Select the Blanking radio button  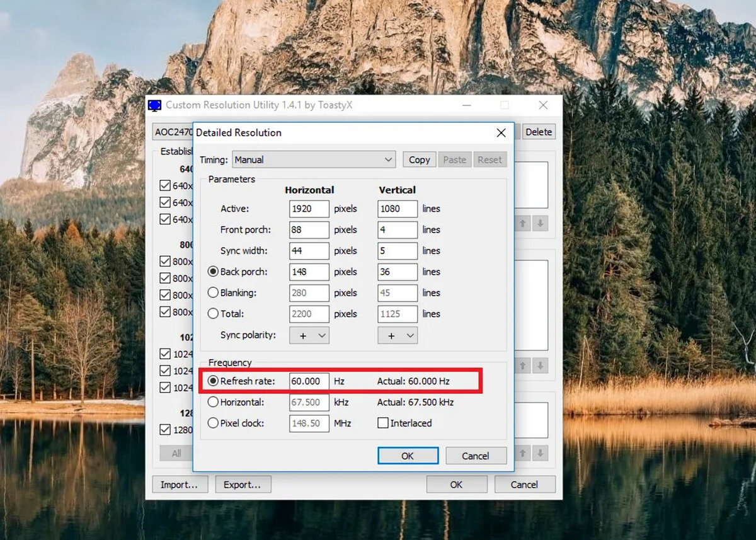[213, 292]
